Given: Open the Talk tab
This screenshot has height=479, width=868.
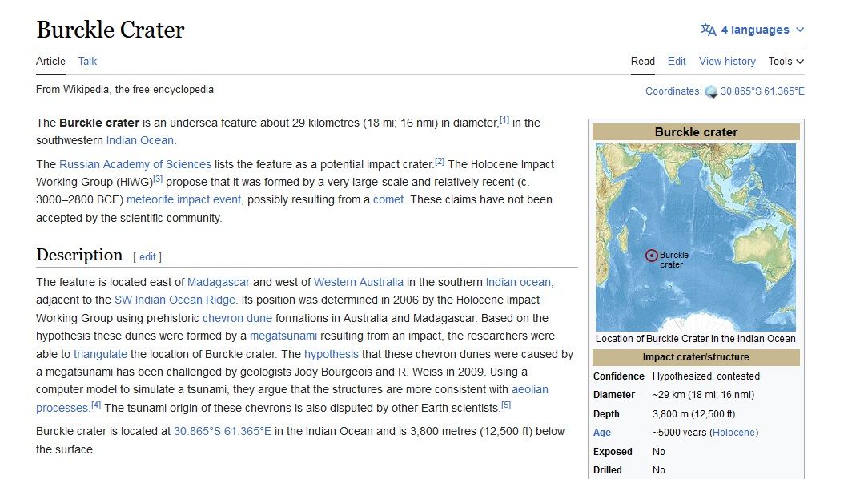Looking at the screenshot, I should point(87,62).
